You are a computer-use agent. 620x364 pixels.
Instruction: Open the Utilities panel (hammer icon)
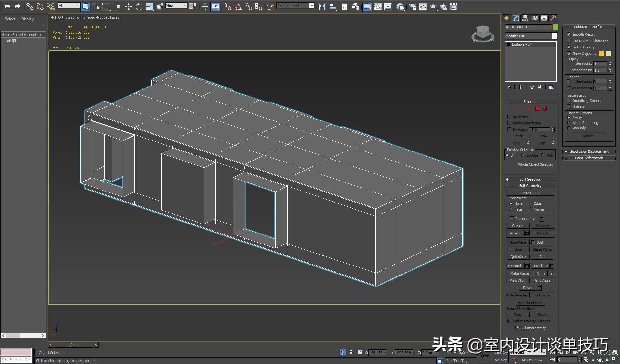[x=553, y=18]
